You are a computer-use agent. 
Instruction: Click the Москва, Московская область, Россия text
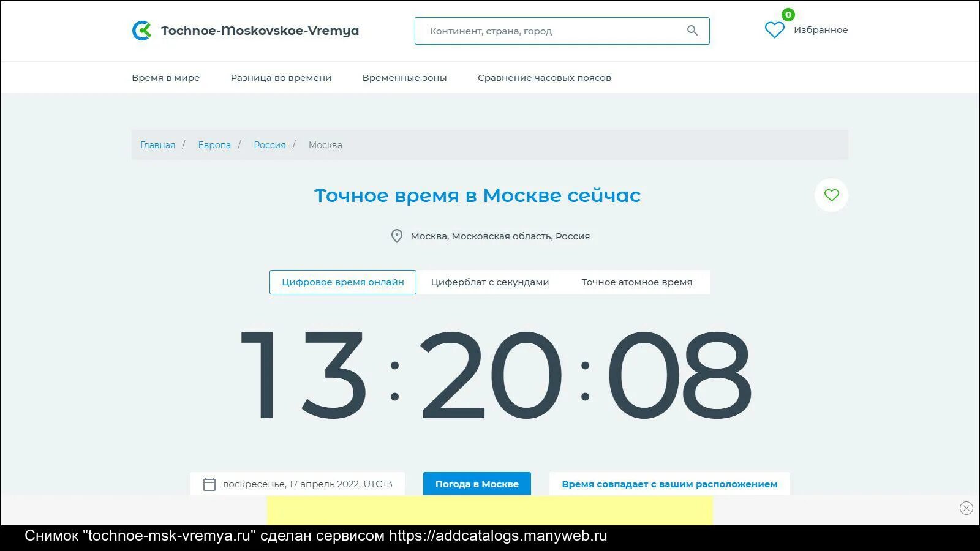click(500, 236)
